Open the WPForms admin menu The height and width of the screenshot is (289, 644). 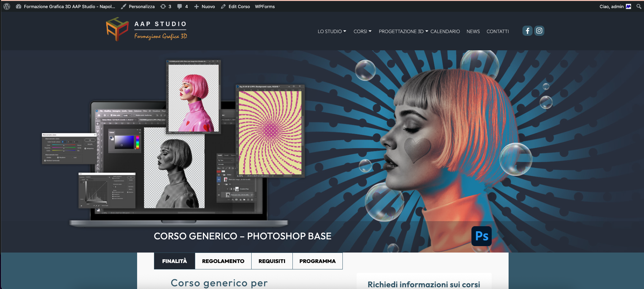[265, 6]
